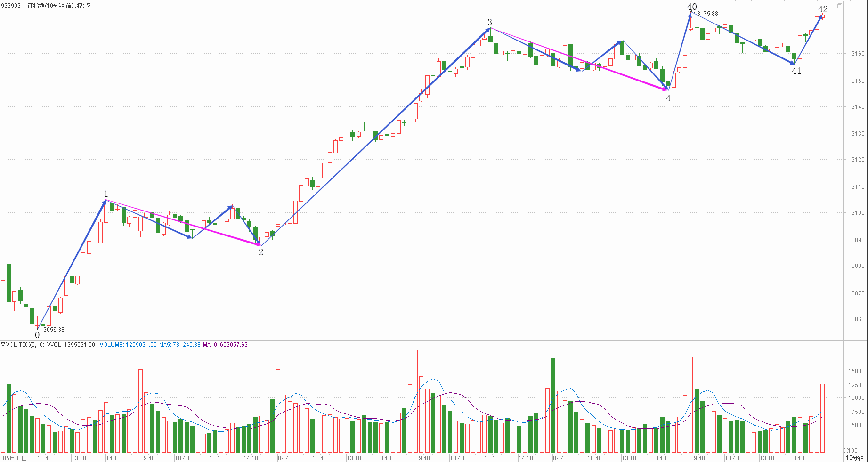868x462 pixels.
Task: Select wave point marker labeled 3
Action: tap(490, 23)
